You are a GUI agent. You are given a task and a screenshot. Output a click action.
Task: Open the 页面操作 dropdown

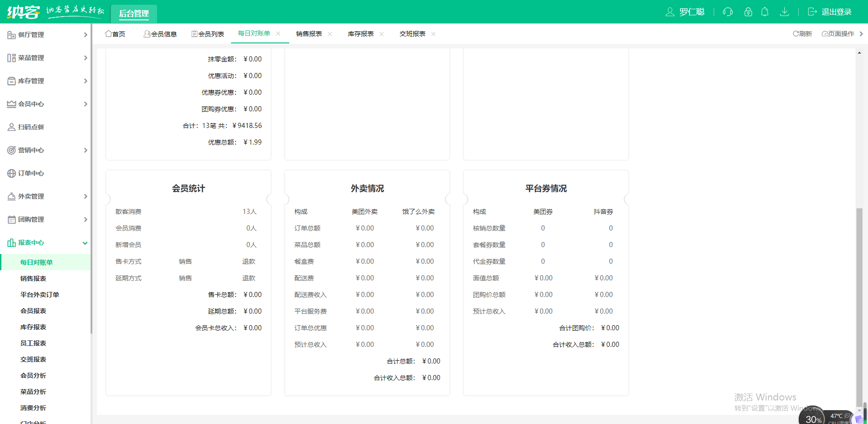click(x=838, y=34)
